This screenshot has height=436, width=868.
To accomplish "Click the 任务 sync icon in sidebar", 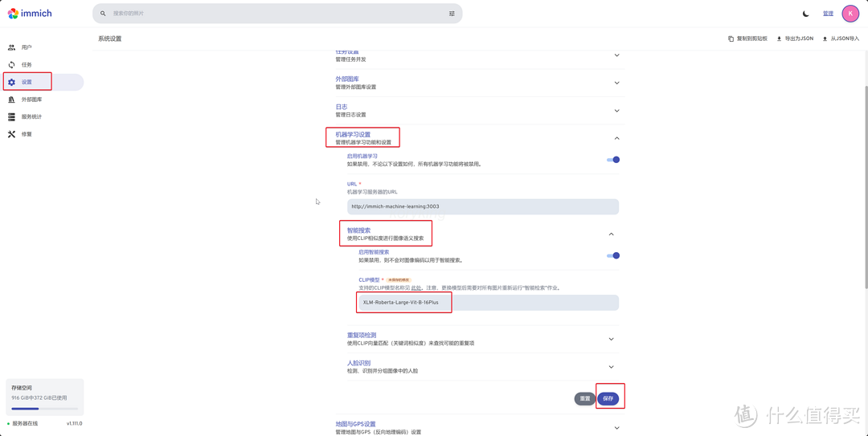I will [x=11, y=65].
